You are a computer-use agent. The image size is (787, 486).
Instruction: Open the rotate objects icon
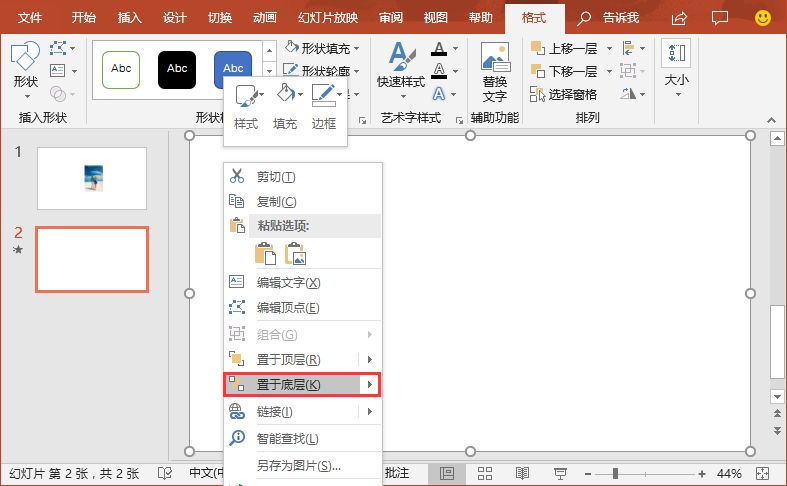[x=633, y=94]
